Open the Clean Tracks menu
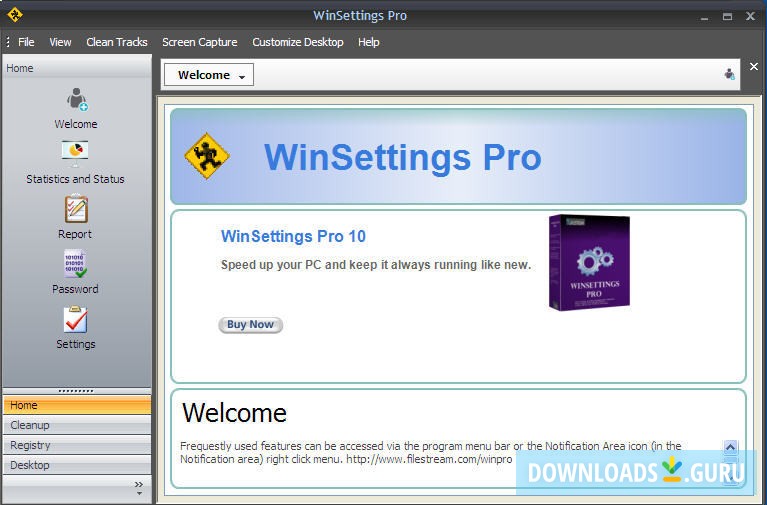The image size is (767, 505). (117, 42)
